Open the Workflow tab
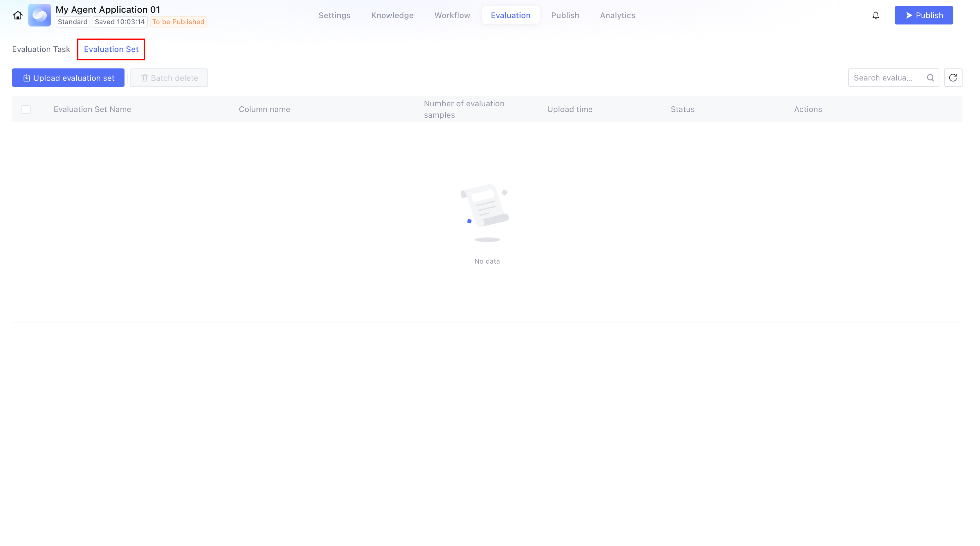 (452, 15)
